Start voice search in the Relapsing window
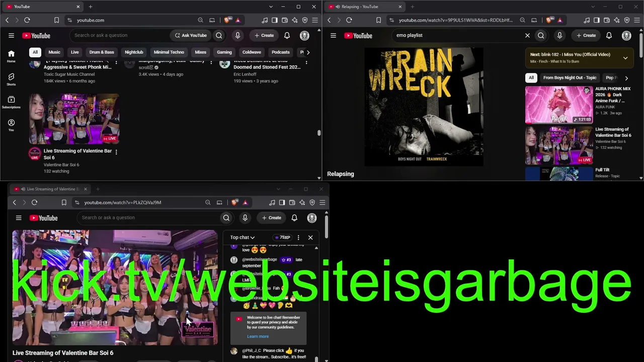 point(559,36)
